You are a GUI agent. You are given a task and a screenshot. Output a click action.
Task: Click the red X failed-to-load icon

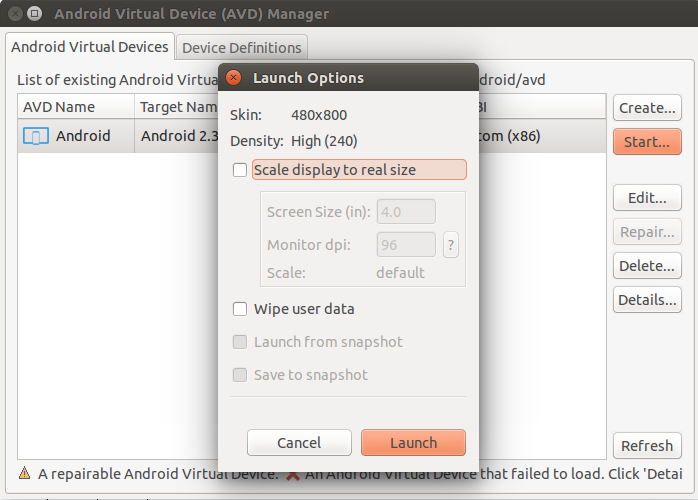tap(292, 476)
